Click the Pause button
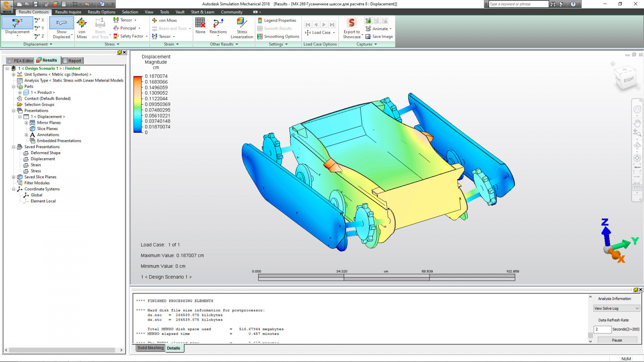This screenshot has height=362, width=644. [x=617, y=340]
